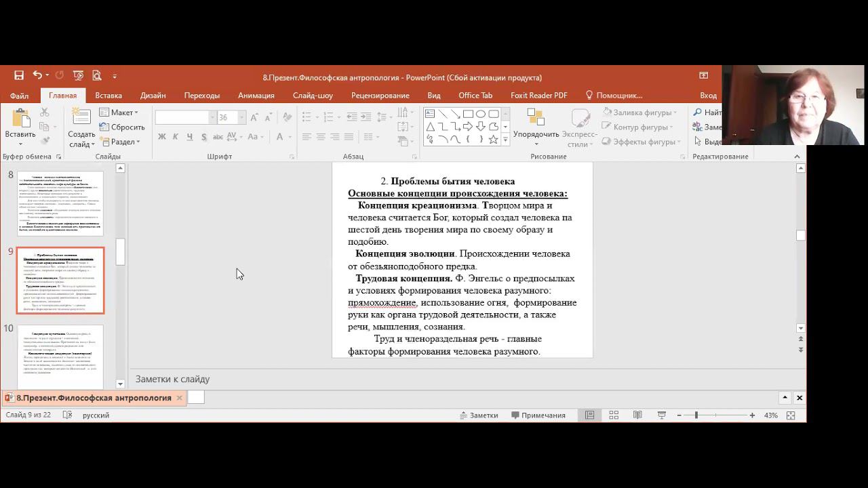Click the Помощник tell-me search box
Image resolution: width=868 pixels, height=488 pixels.
coord(614,96)
